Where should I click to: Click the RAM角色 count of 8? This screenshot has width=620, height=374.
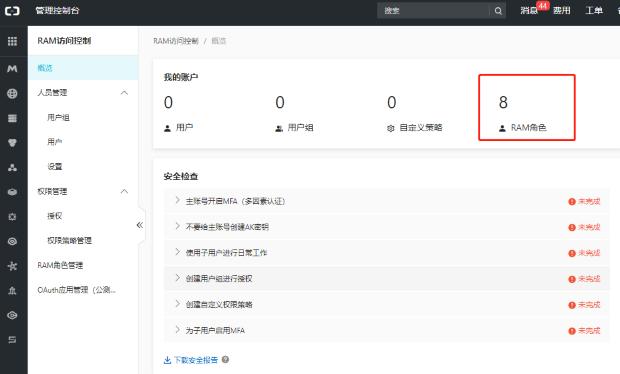tap(503, 102)
